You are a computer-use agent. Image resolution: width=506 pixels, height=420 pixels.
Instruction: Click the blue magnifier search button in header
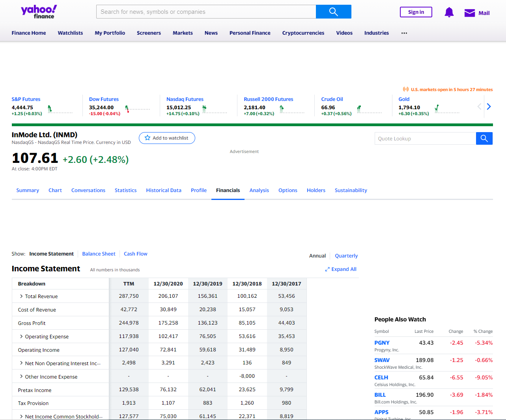(334, 12)
